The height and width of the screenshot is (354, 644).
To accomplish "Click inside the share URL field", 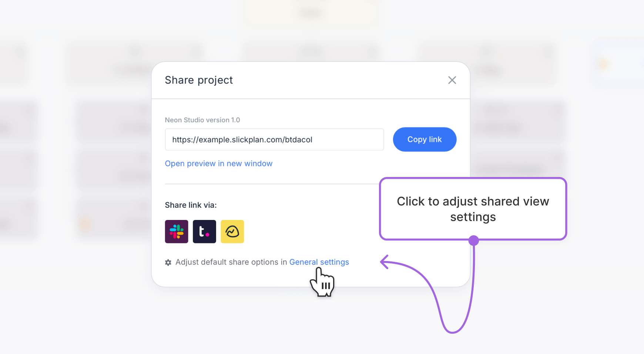I will coord(274,140).
